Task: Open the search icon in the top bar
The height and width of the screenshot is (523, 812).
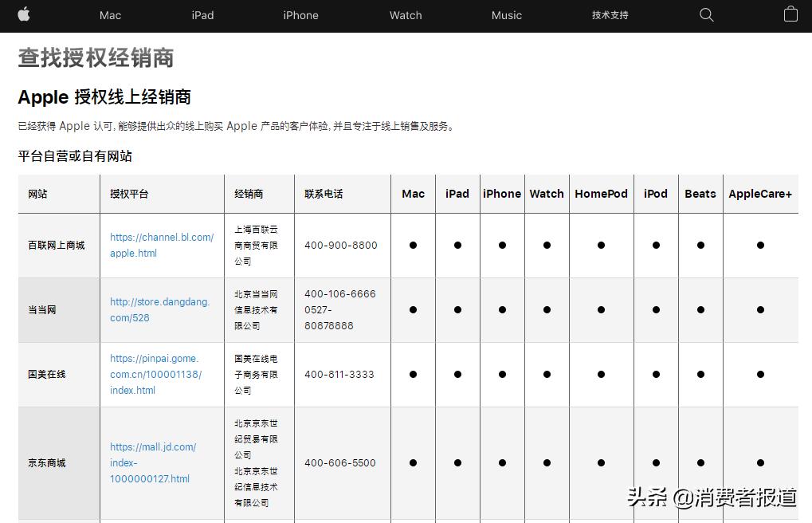Action: tap(706, 14)
